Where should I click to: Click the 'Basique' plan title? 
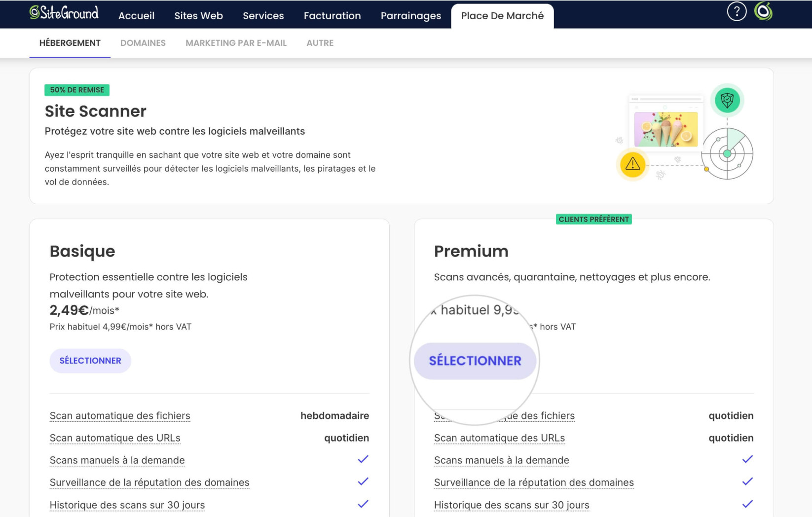click(x=82, y=251)
